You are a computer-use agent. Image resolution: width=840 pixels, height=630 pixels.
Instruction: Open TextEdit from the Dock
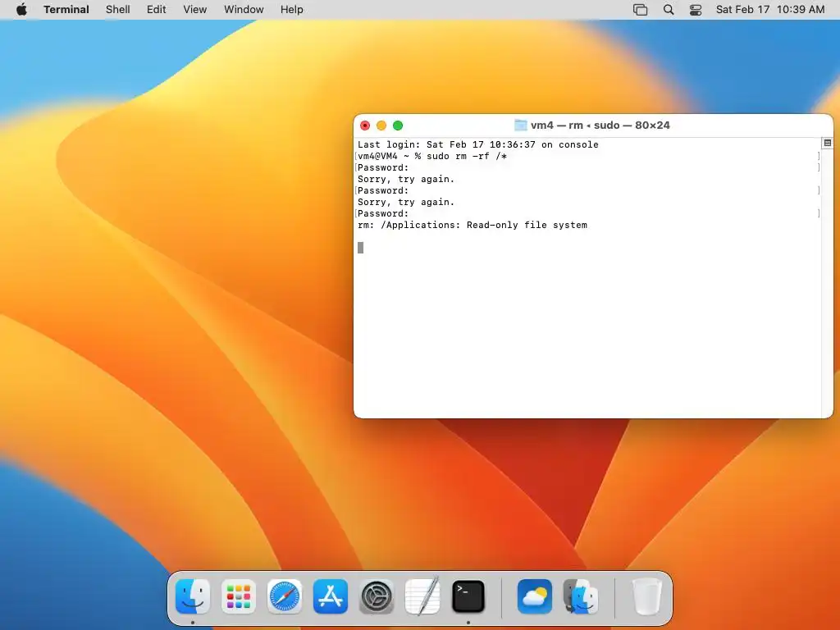coord(422,596)
